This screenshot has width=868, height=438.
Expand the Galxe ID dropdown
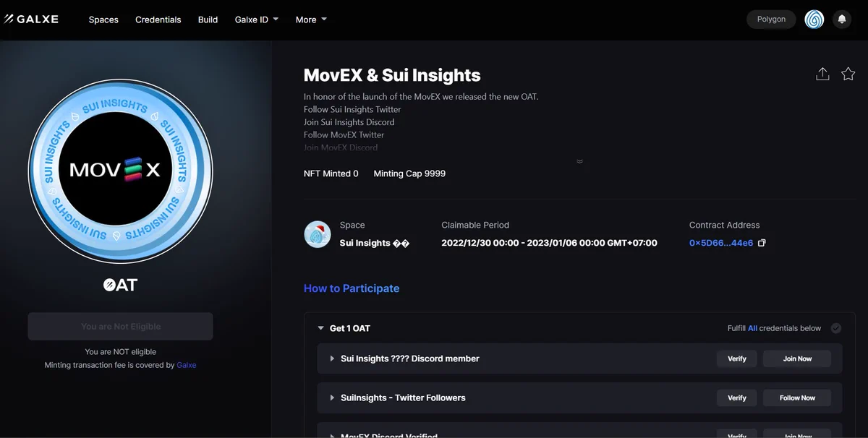(257, 20)
